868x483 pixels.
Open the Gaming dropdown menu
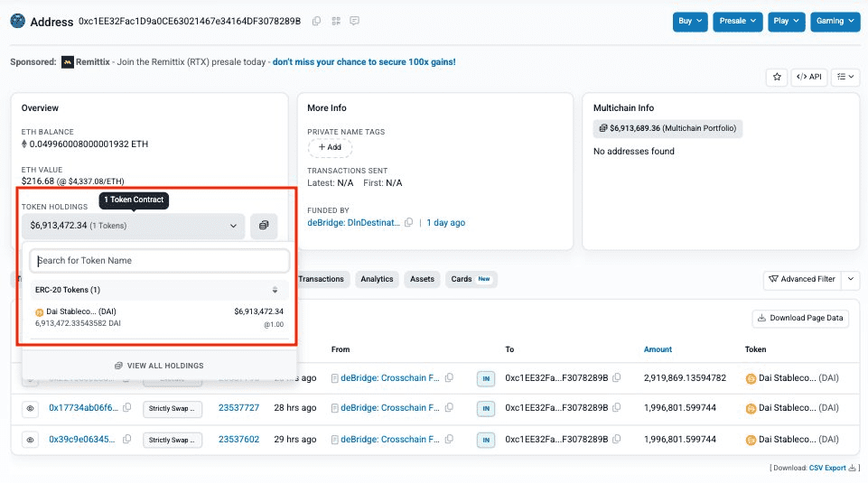tap(835, 21)
